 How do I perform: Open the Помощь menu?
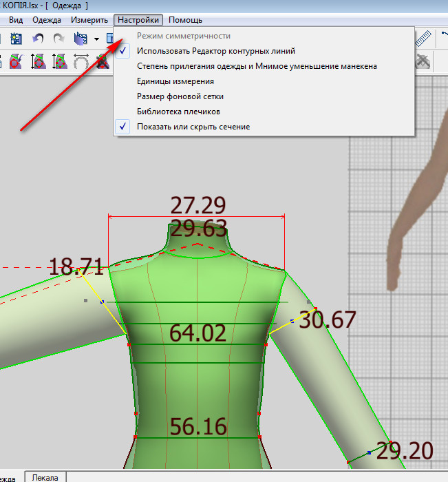coord(185,21)
